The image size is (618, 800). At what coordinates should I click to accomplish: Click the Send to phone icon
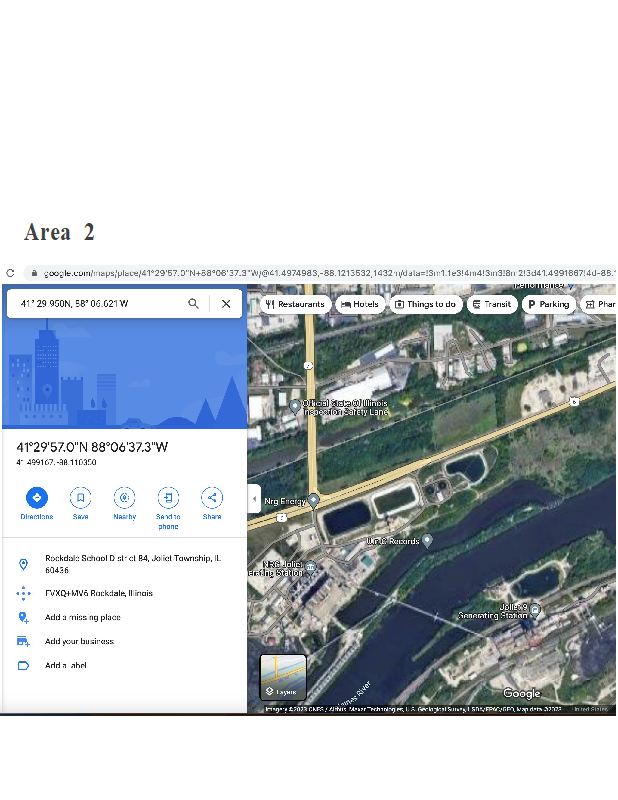(168, 497)
